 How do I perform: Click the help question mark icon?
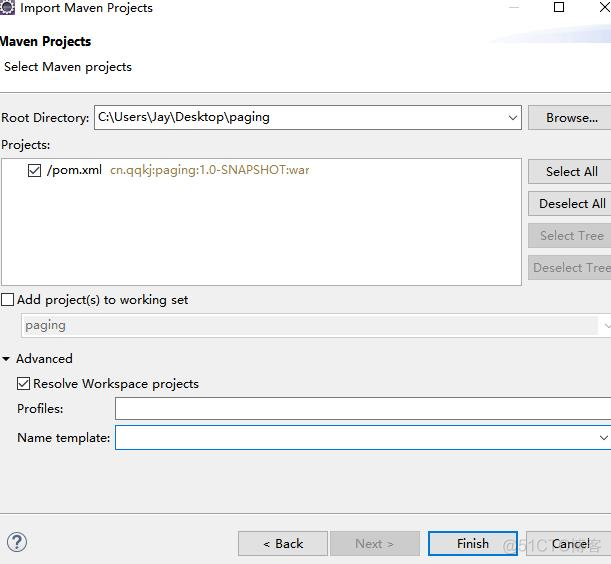(17, 542)
